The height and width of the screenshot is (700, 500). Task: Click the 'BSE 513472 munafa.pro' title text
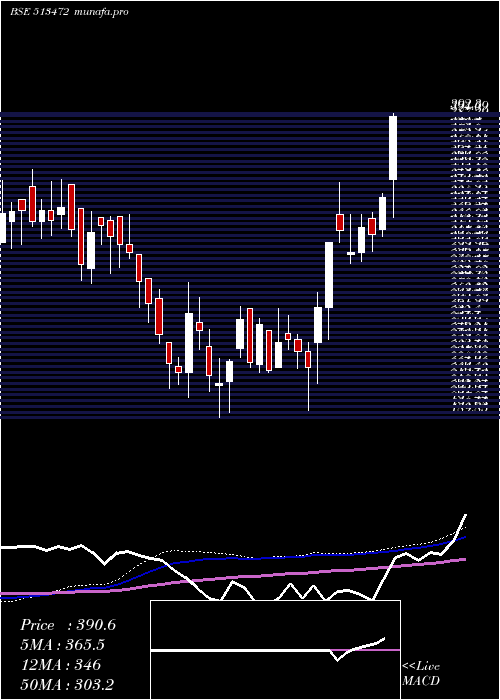[69, 12]
